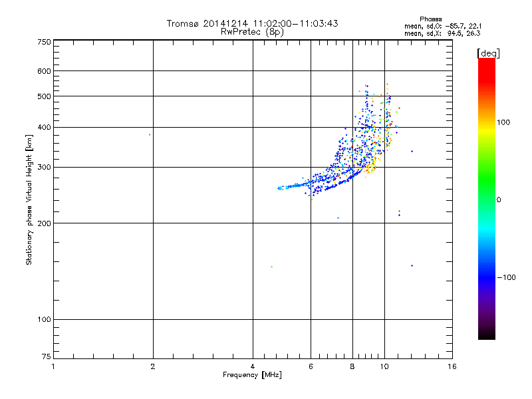The image size is (532, 399).
Task: Click the colorbar at the 100 mark
Action: pyautogui.click(x=487, y=122)
